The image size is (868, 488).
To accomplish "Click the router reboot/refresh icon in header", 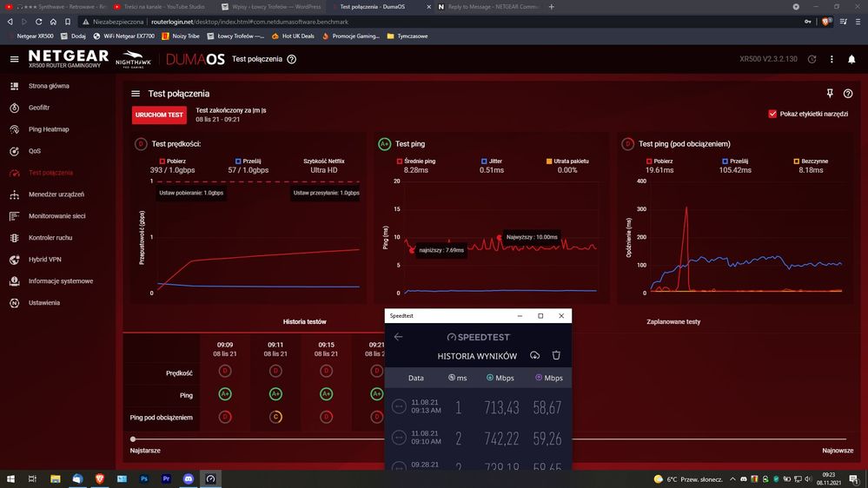I will [x=812, y=59].
